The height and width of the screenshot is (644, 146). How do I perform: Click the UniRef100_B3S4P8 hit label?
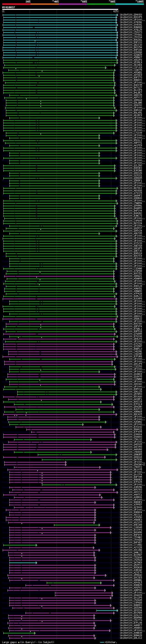tap(131, 299)
